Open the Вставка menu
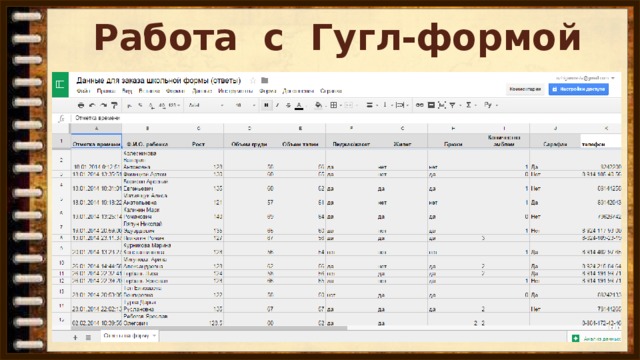Image resolution: width=640 pixels, height=360 pixels. (149, 91)
